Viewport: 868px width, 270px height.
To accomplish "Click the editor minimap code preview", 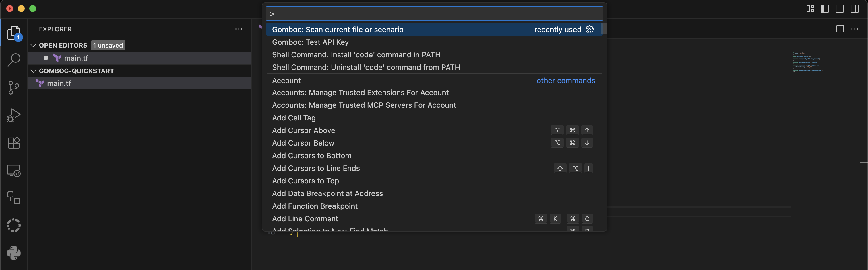I will 807,62.
